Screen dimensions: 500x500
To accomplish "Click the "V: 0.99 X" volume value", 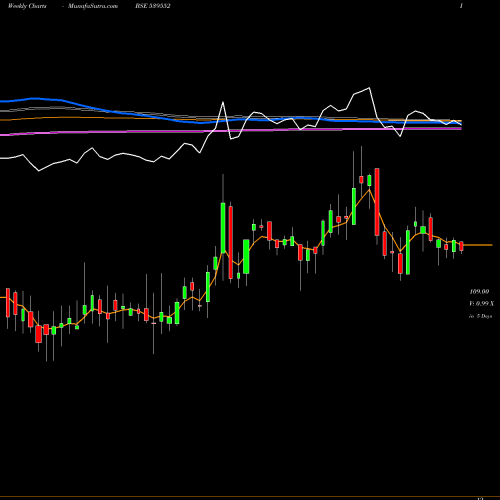I will click(x=482, y=304).
